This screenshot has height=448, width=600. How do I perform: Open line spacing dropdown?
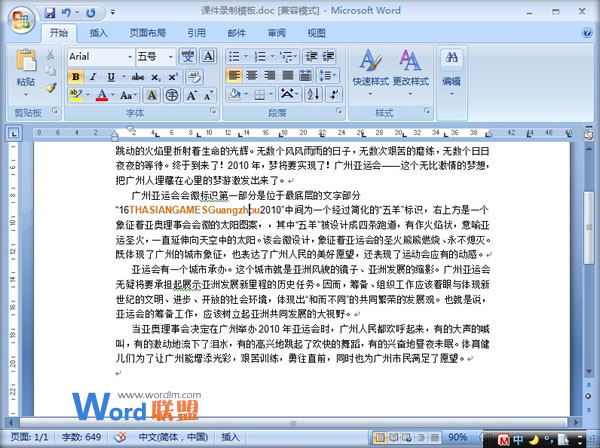coord(328,76)
